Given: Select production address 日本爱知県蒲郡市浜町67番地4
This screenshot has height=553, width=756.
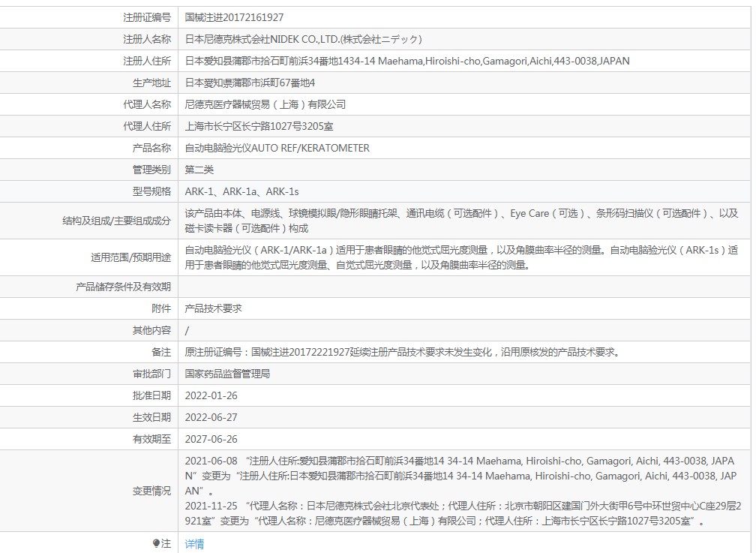Looking at the screenshot, I should (x=250, y=83).
